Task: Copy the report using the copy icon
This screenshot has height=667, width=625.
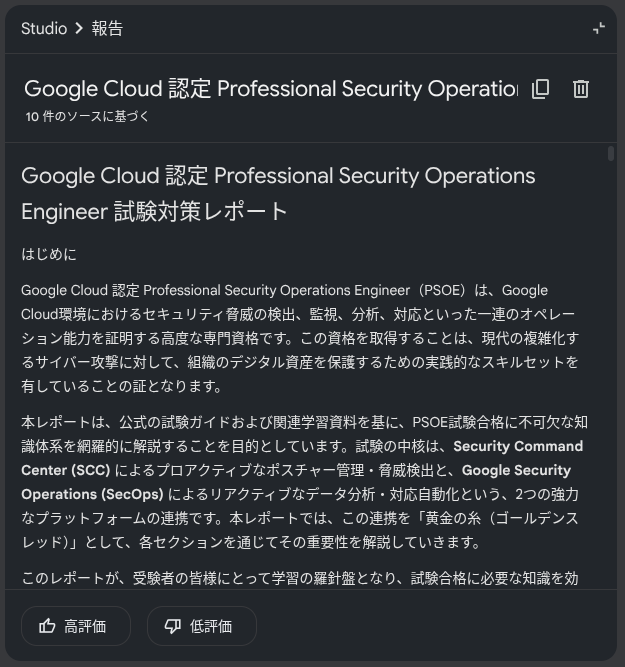Action: click(x=540, y=89)
